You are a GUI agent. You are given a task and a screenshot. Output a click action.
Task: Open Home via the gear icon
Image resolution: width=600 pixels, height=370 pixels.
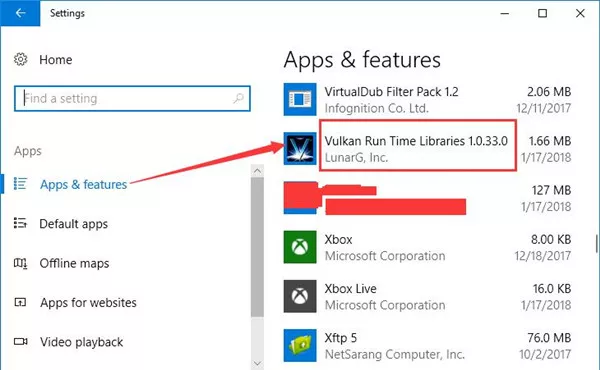pyautogui.click(x=21, y=59)
